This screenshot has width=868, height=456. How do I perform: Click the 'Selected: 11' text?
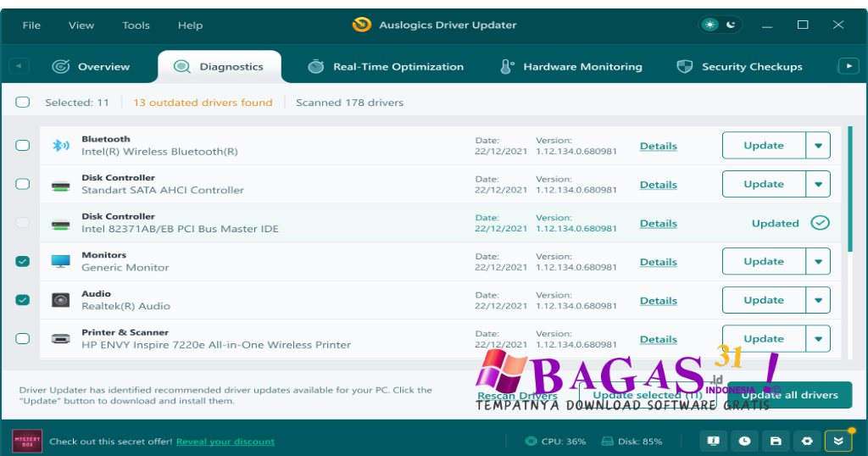77,103
